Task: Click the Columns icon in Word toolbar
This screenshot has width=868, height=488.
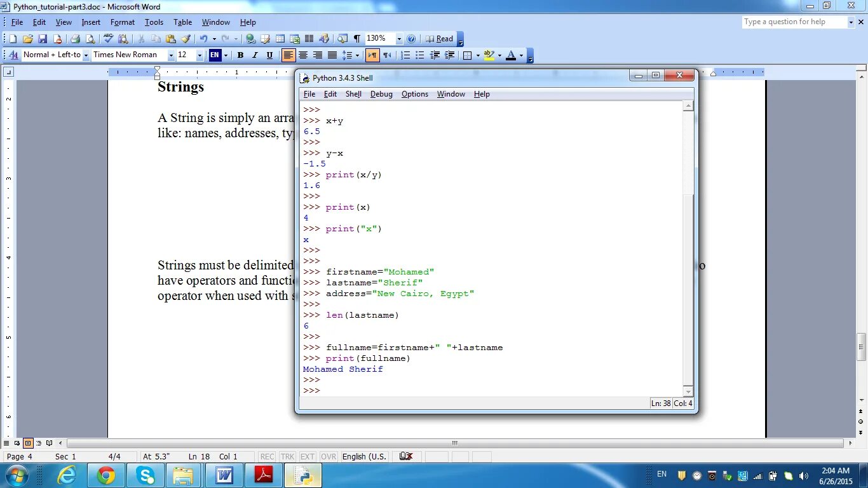Action: [x=309, y=39]
